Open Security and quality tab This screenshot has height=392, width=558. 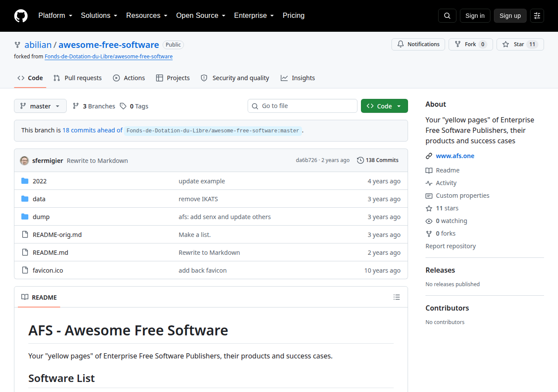pyautogui.click(x=235, y=78)
